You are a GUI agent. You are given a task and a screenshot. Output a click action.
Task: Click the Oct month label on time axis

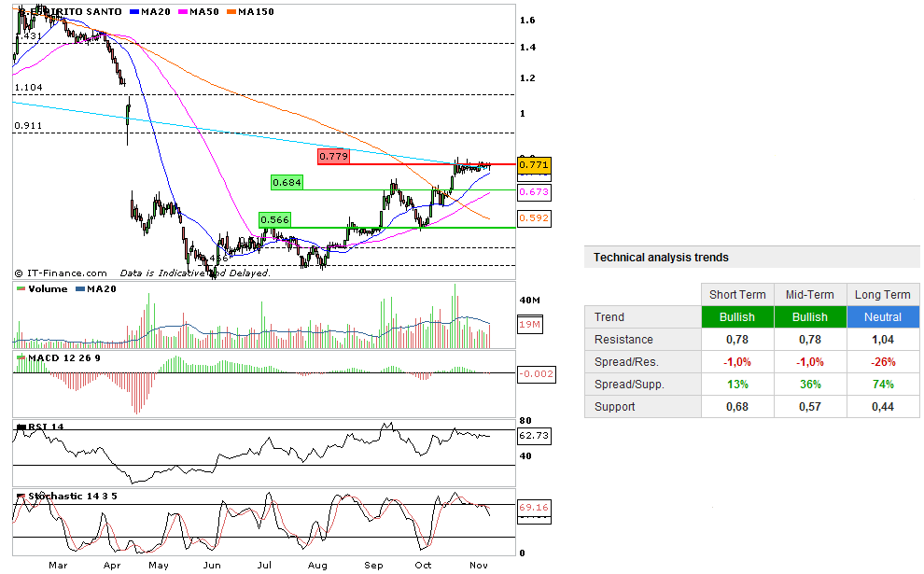tap(423, 566)
